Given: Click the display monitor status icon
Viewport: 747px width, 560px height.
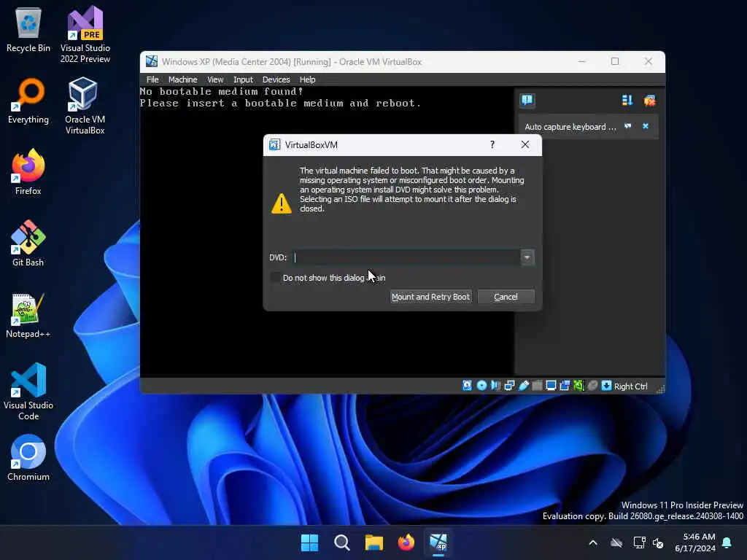Looking at the screenshot, I should pyautogui.click(x=551, y=386).
